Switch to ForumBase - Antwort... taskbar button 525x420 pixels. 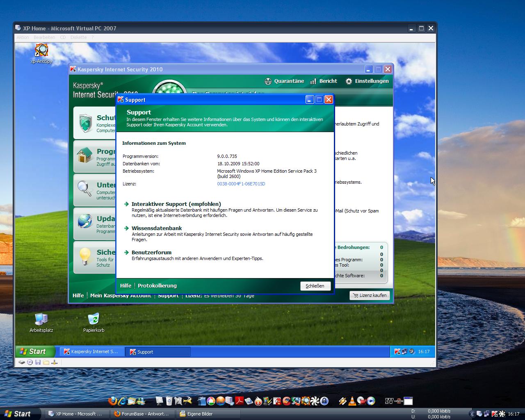142,414
